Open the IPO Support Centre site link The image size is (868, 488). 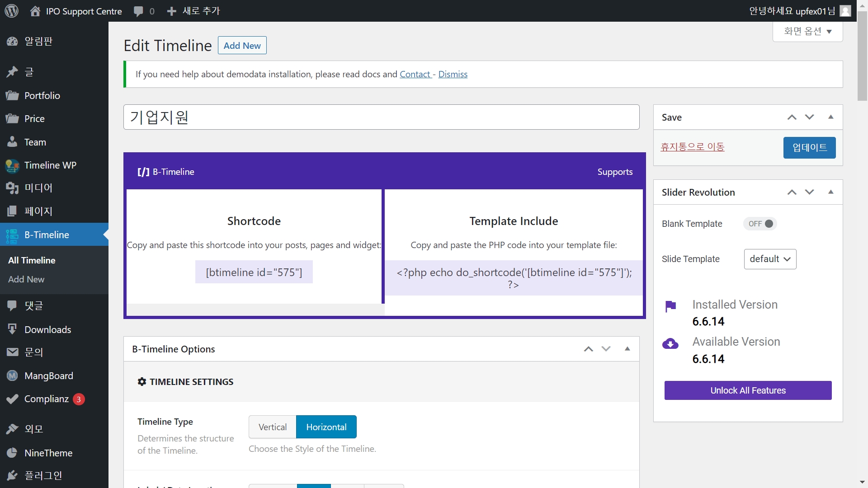tap(84, 11)
